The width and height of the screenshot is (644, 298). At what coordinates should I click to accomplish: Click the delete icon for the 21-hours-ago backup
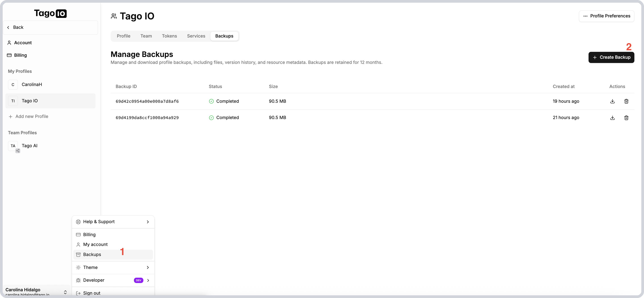coord(626,118)
